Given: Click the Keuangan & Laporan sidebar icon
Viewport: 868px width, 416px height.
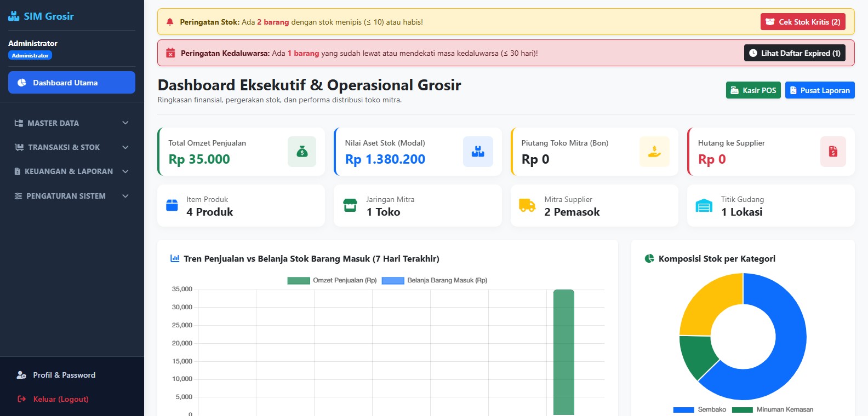Looking at the screenshot, I should (18, 171).
